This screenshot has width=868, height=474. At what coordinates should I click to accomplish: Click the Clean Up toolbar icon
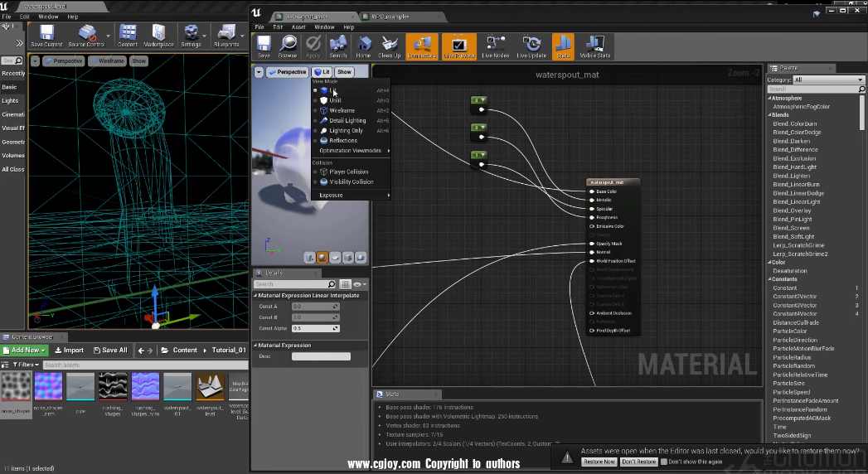click(x=389, y=46)
